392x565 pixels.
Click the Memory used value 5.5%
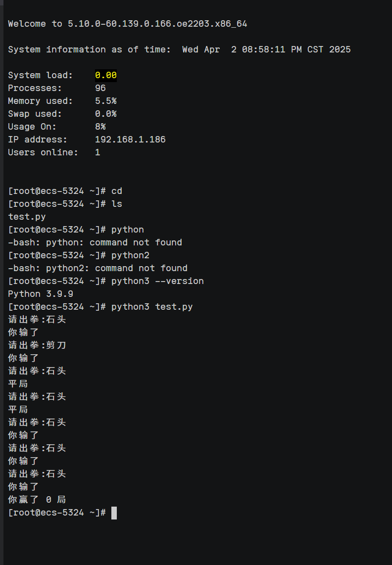tap(106, 101)
